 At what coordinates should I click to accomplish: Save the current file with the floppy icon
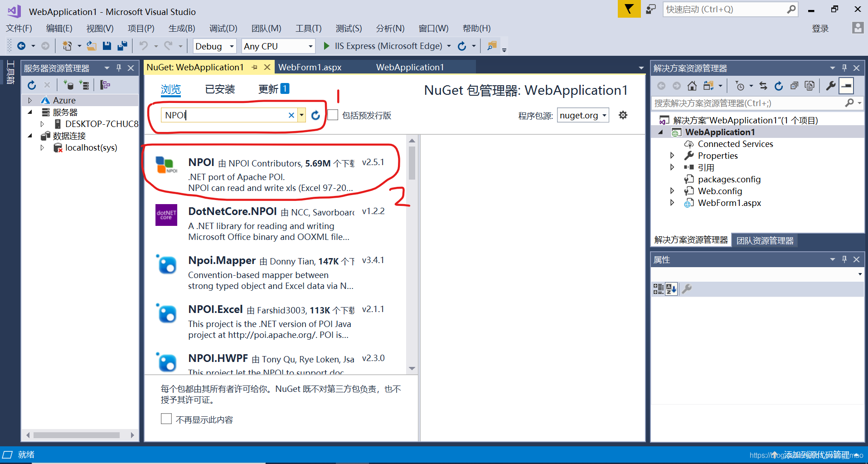coord(107,46)
